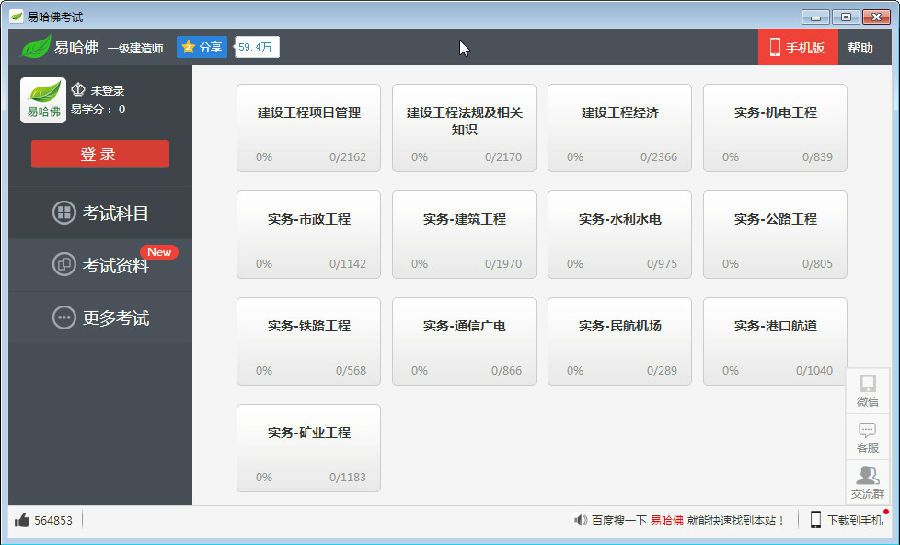Viewport: 900px width, 545px height.
Task: Click the phone icon beside 下载到手机
Action: click(816, 520)
